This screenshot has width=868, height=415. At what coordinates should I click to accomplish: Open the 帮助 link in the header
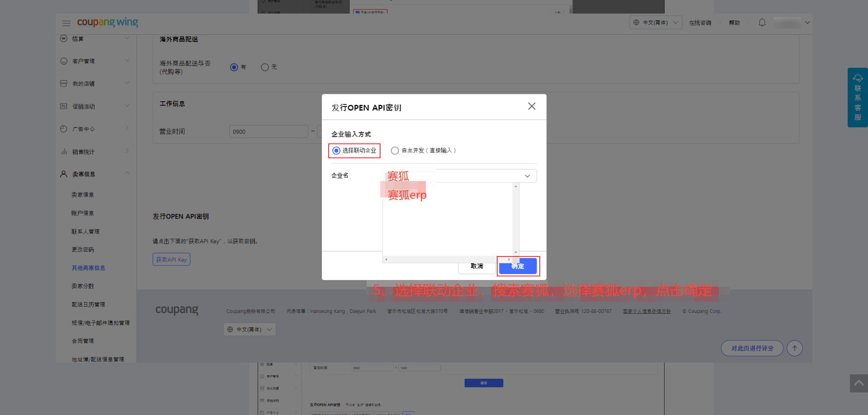pyautogui.click(x=734, y=23)
